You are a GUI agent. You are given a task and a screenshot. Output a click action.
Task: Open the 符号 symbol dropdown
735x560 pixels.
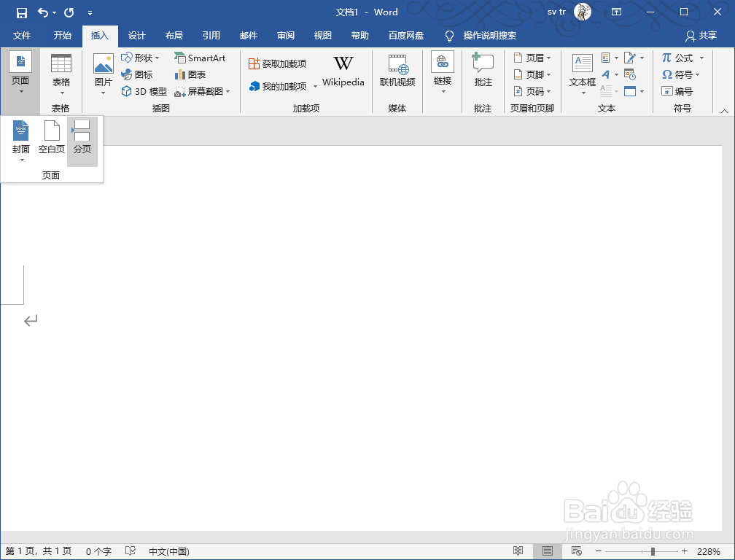coord(680,74)
